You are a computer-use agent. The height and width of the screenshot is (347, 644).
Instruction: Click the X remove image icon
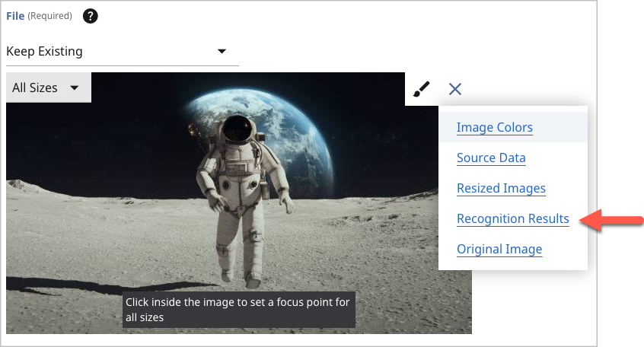pos(455,89)
